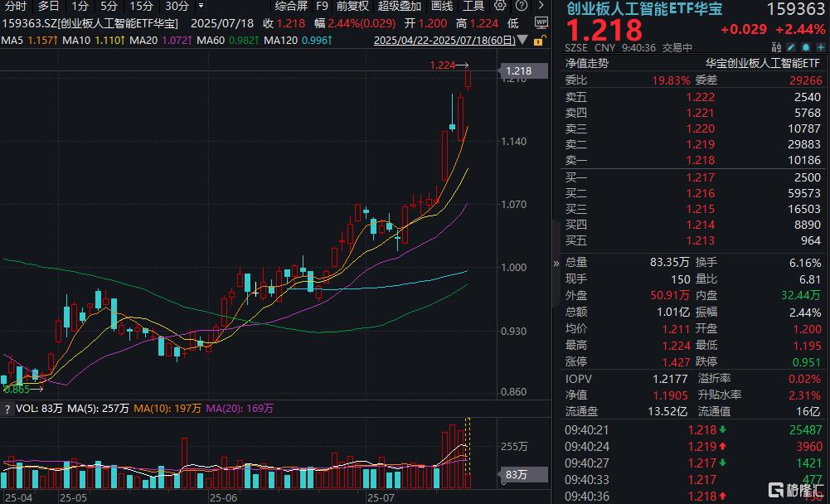Open 超级叠加 overlay menu
This screenshot has height=504, width=830.
[400, 6]
